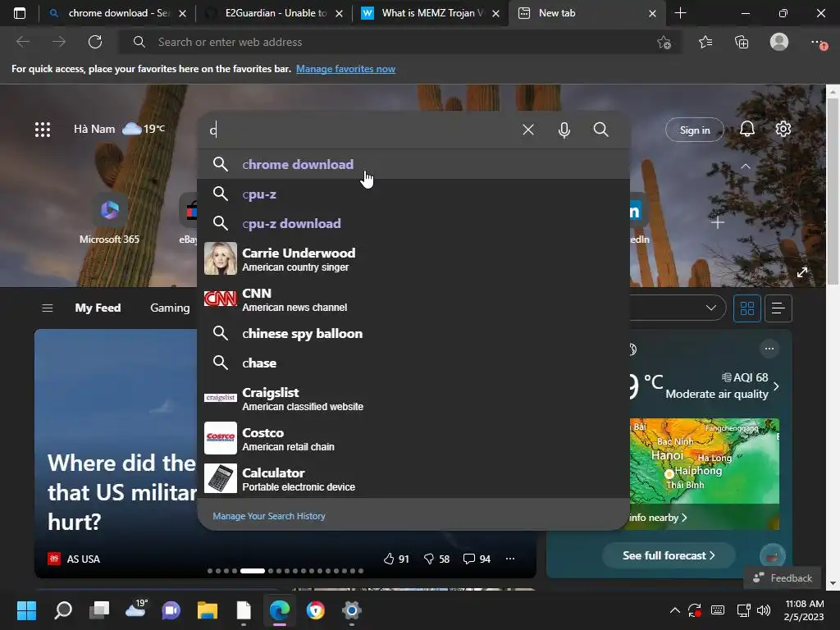Switch to E2Guardian tab

275,13
